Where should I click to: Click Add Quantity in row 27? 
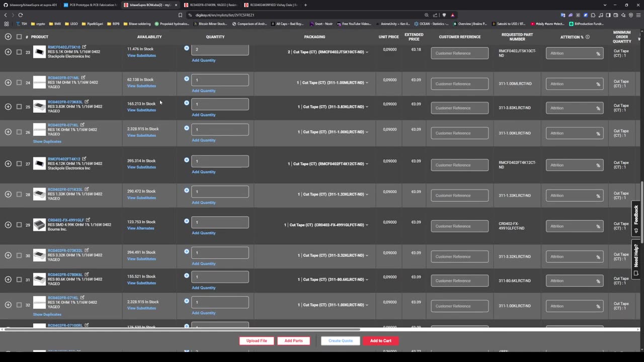point(203,172)
